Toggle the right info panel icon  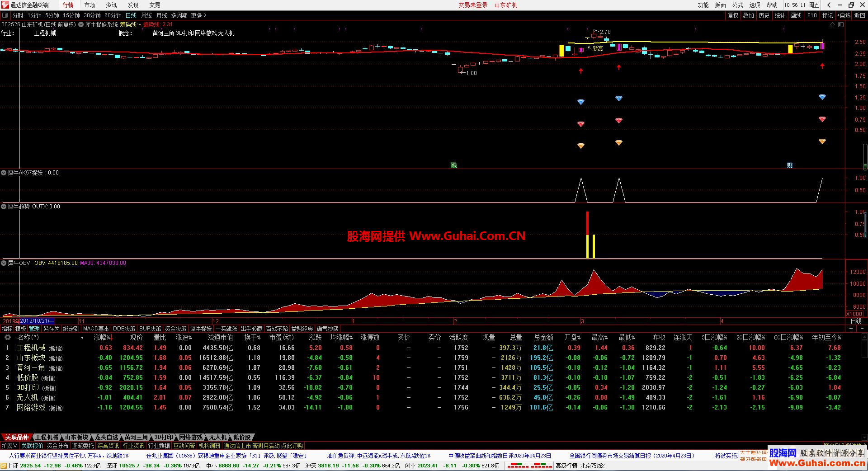tap(841, 24)
